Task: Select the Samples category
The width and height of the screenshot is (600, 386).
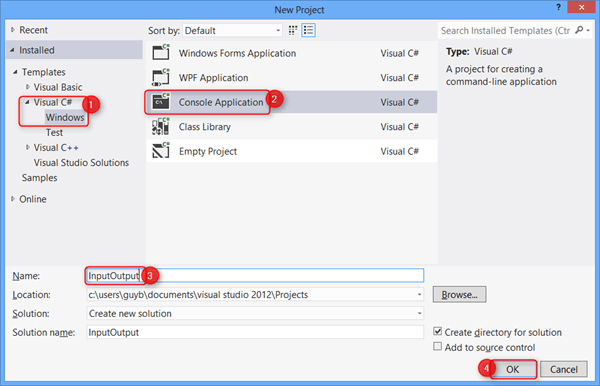Action: (39, 178)
